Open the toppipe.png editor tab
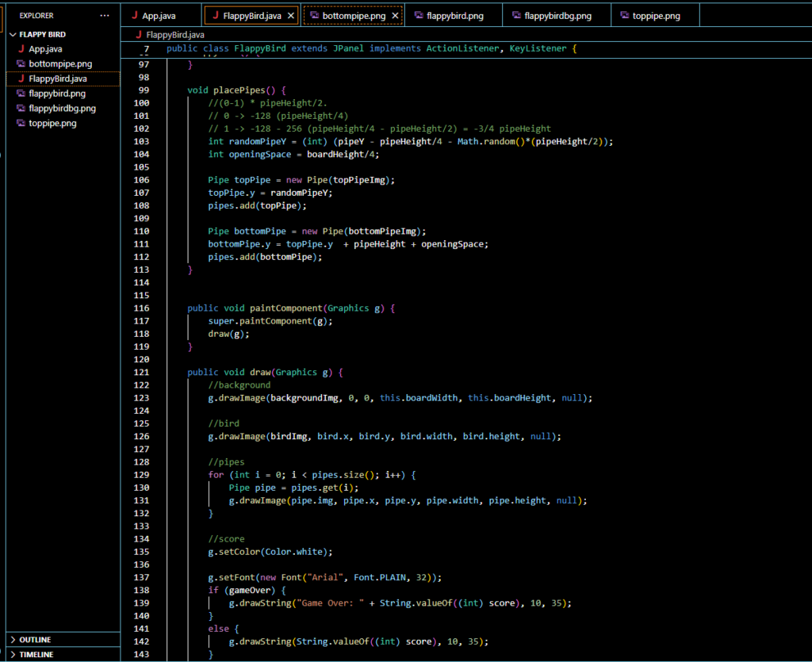 656,15
